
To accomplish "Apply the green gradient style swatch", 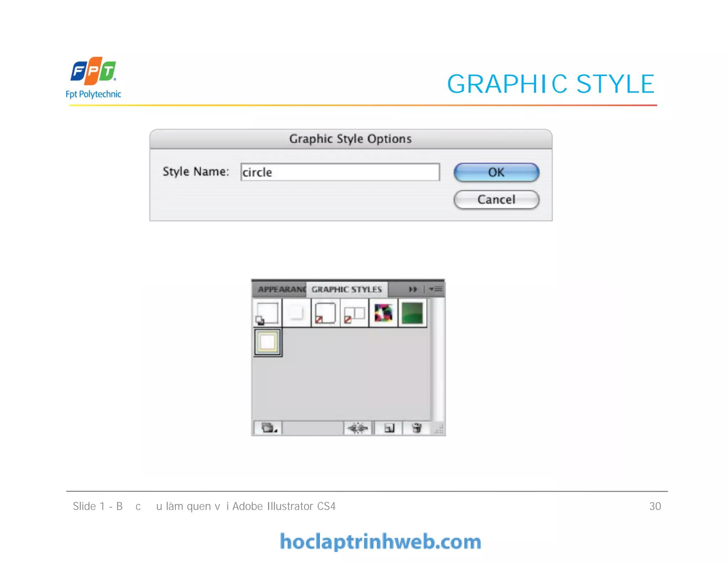I will tap(412, 313).
